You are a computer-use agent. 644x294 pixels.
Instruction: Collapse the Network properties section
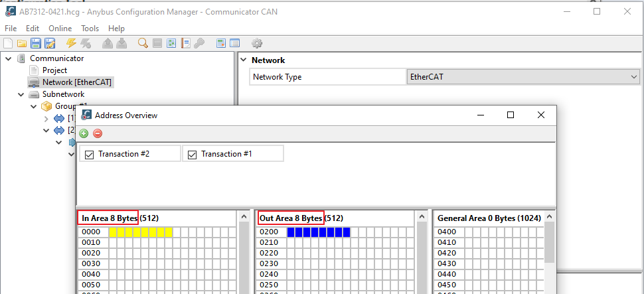pyautogui.click(x=243, y=60)
